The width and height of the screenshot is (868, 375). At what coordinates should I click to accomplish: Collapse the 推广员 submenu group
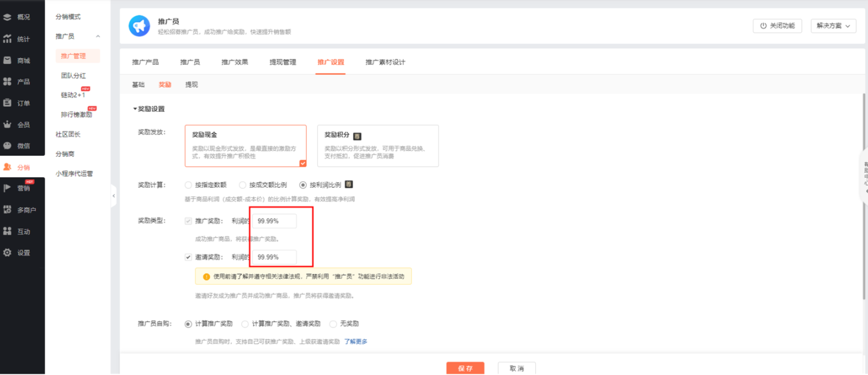98,37
